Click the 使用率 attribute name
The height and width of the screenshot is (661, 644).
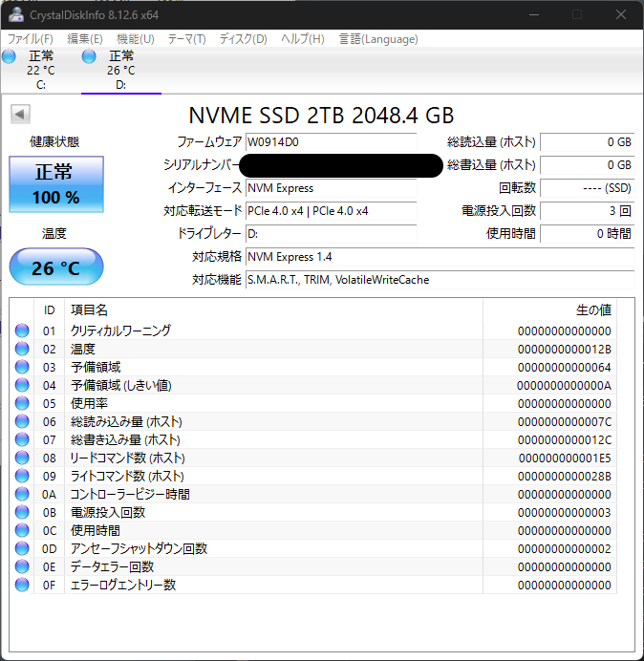pos(89,403)
